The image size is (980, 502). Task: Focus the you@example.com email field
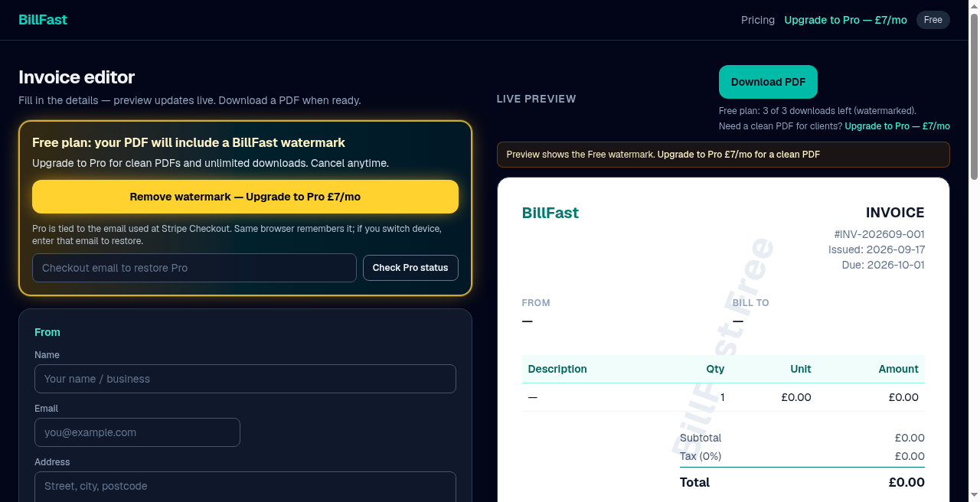(137, 432)
